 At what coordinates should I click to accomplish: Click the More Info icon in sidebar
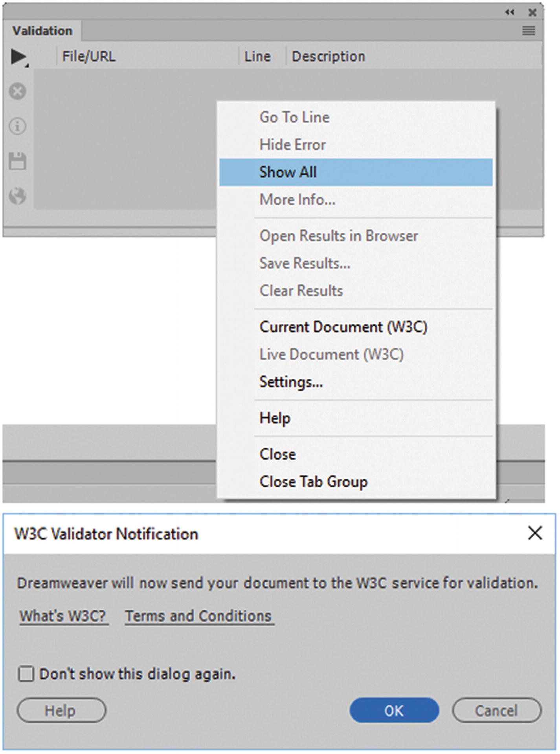pos(18,126)
